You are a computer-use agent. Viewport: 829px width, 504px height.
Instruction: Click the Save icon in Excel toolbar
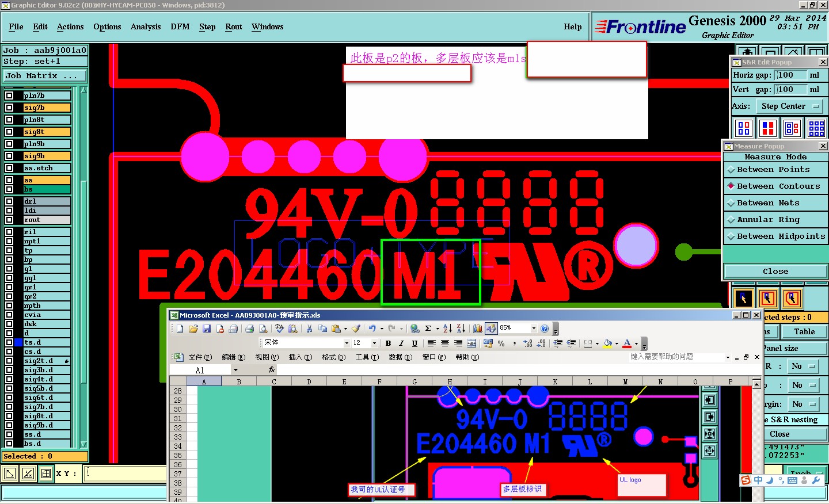(x=207, y=329)
